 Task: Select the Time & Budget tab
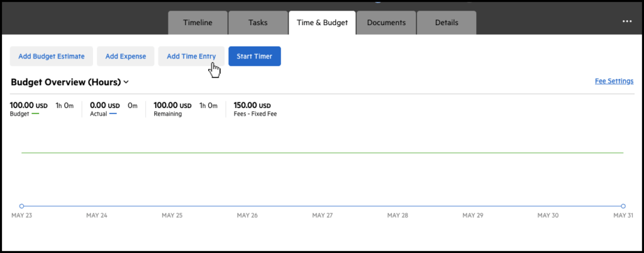pyautogui.click(x=322, y=23)
